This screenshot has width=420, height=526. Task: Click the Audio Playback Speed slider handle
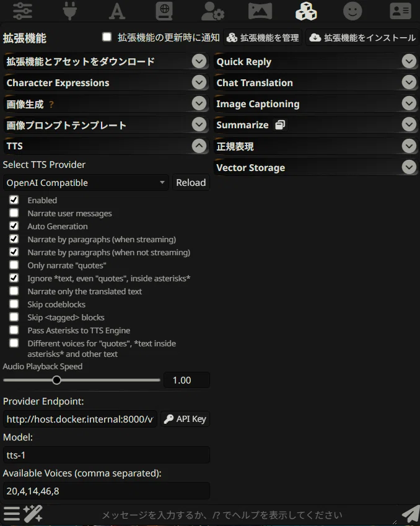(x=57, y=380)
